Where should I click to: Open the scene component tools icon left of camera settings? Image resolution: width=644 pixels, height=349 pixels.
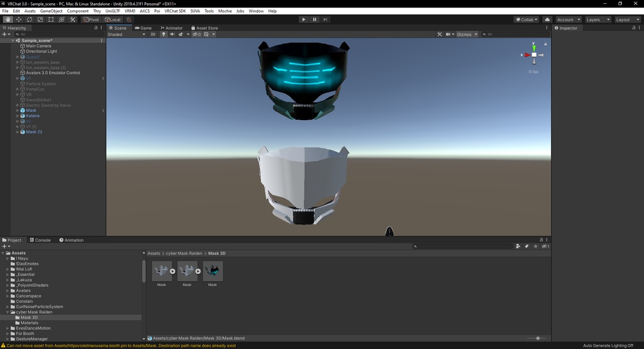[440, 35]
